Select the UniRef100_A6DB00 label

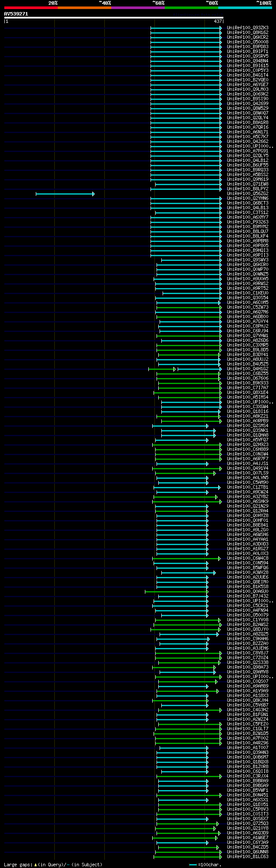click(x=248, y=316)
